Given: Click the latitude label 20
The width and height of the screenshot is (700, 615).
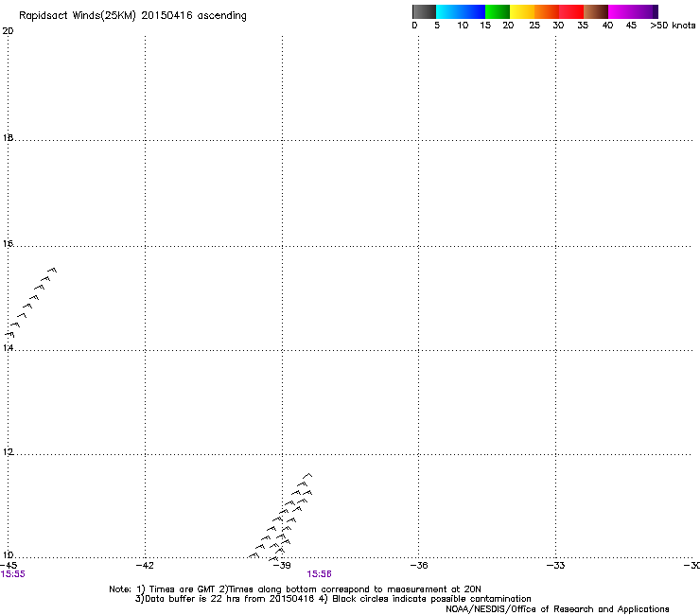Looking at the screenshot, I should [x=8, y=31].
